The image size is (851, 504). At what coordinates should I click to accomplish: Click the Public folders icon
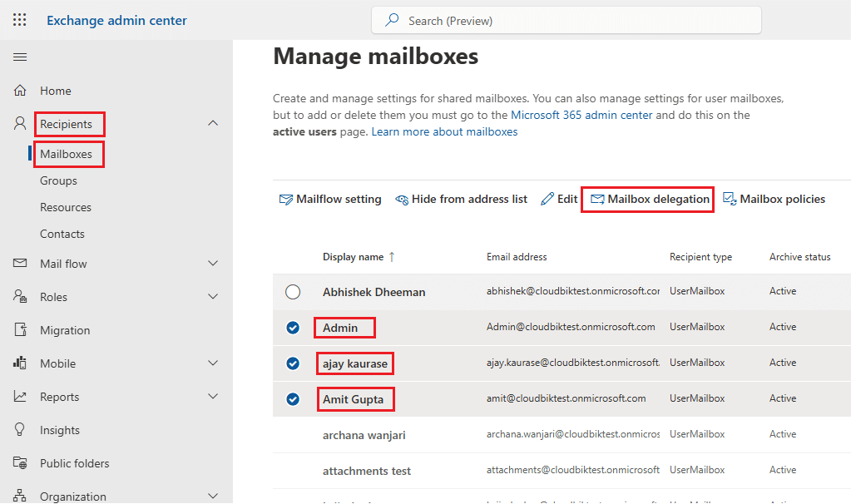20,462
